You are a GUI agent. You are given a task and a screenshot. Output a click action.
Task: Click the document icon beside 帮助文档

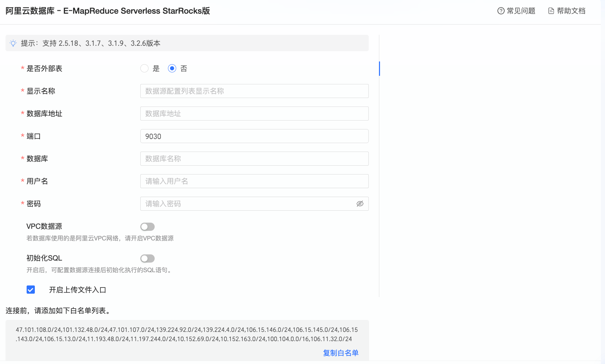point(551,11)
